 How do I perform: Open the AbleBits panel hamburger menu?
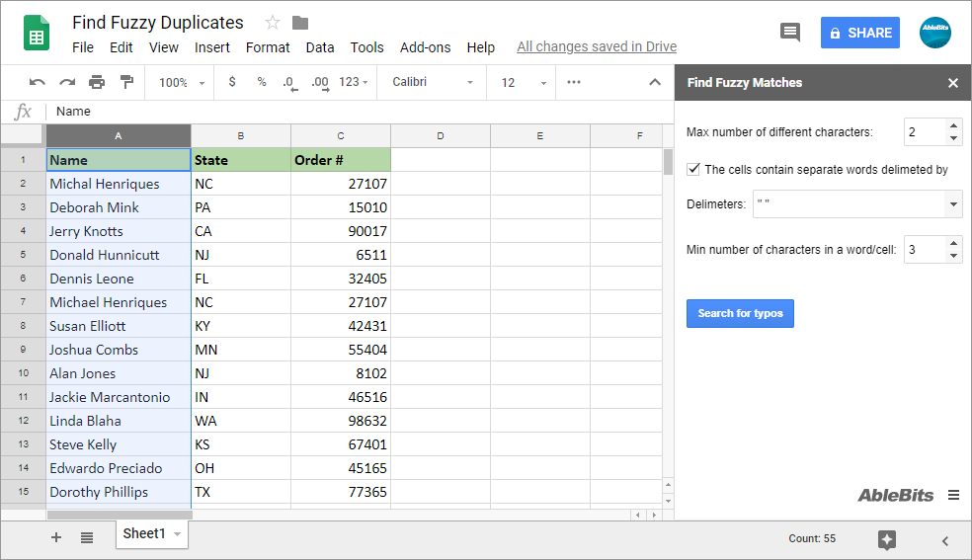[953, 495]
